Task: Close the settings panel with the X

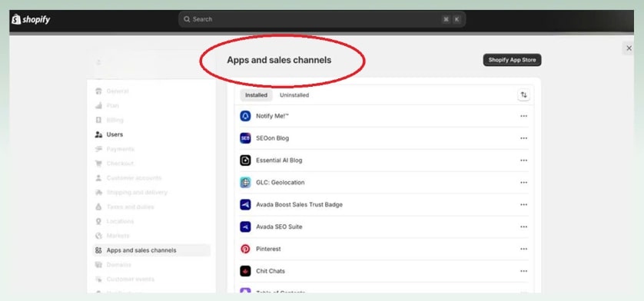Action: 629,48
